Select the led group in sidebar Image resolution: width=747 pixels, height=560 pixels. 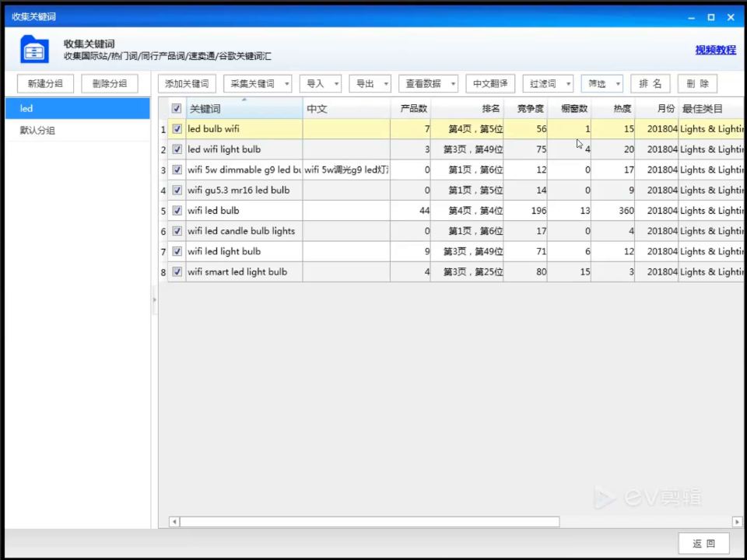click(78, 109)
